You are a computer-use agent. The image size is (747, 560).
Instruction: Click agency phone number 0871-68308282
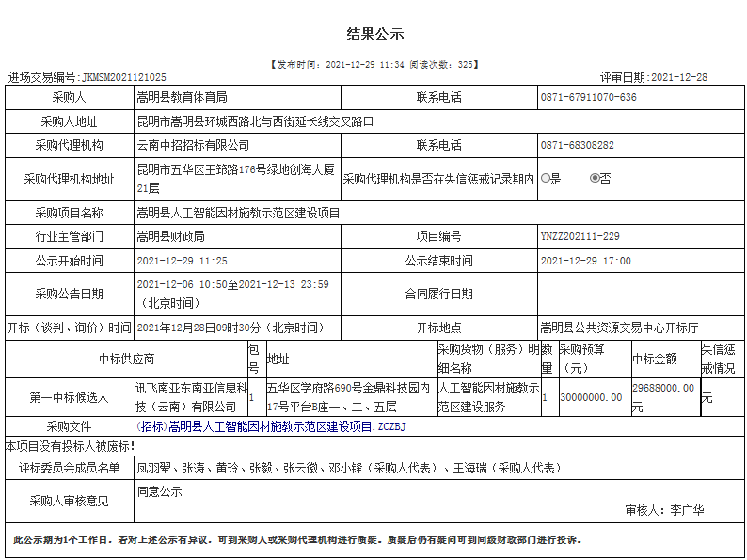577,145
